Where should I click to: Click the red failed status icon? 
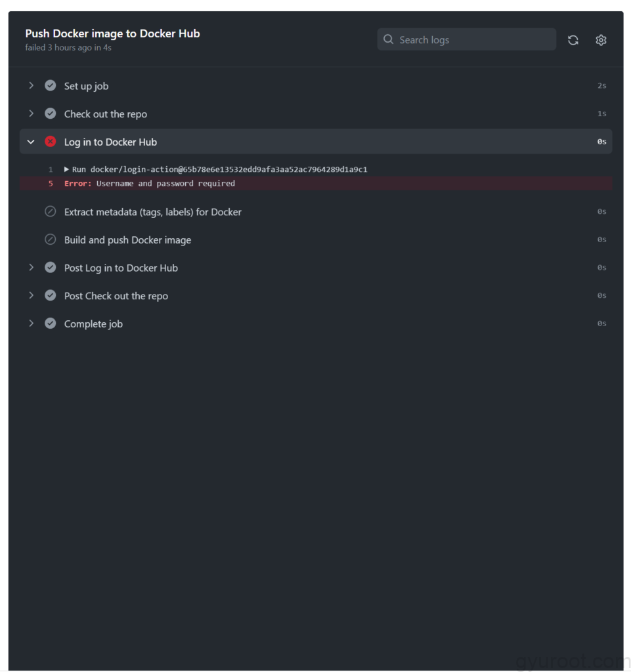pyautogui.click(x=51, y=142)
